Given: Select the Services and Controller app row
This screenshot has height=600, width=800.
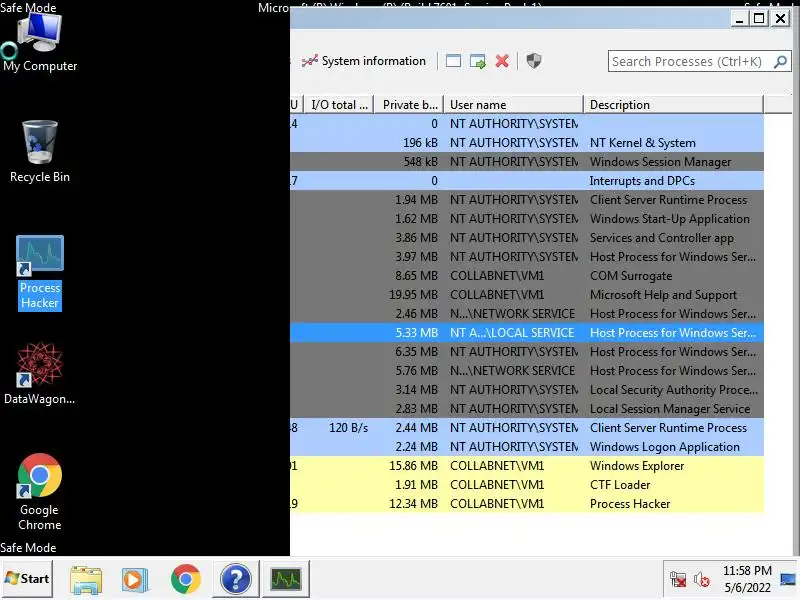Looking at the screenshot, I should pyautogui.click(x=527, y=238).
